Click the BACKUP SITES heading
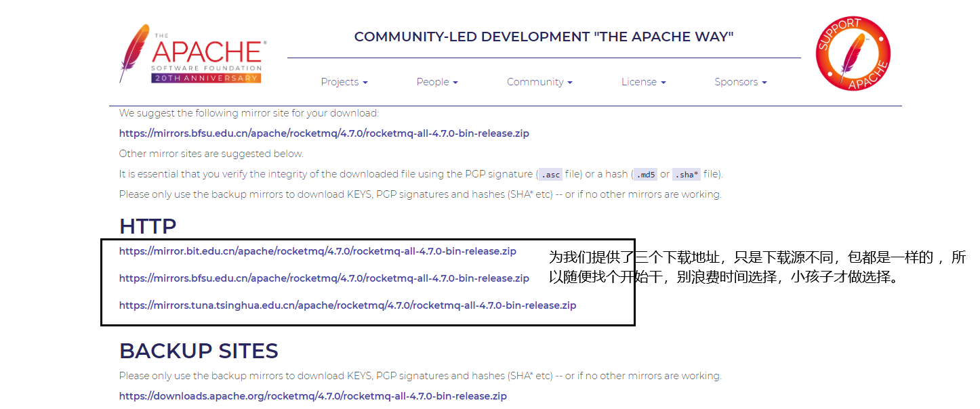This screenshot has width=980, height=409. (x=199, y=351)
